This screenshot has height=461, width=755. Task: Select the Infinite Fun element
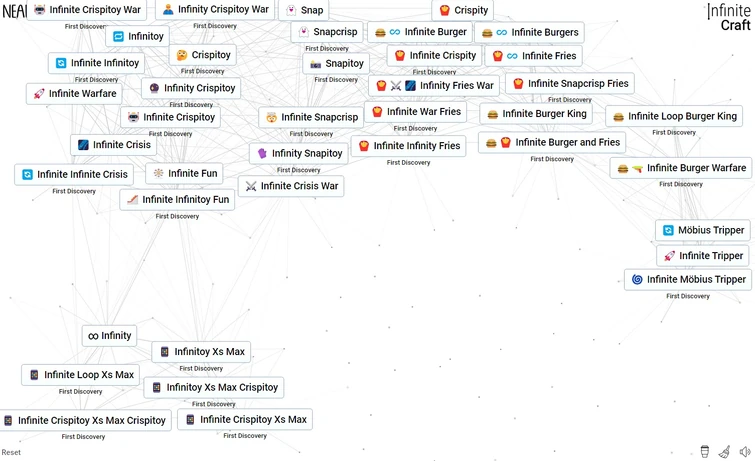click(184, 173)
